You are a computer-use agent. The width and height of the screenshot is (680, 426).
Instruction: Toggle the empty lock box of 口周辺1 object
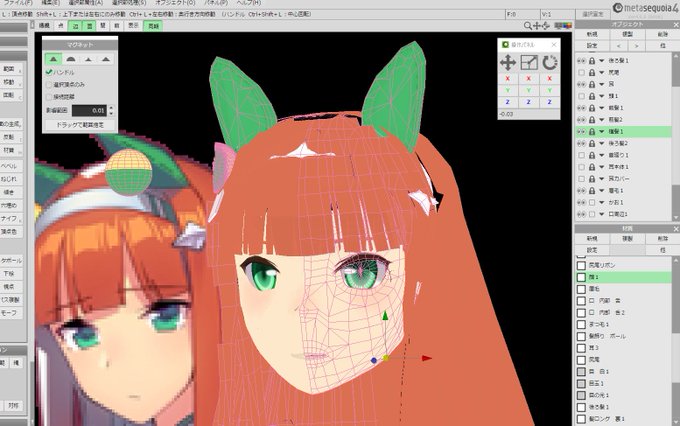[x=592, y=214]
